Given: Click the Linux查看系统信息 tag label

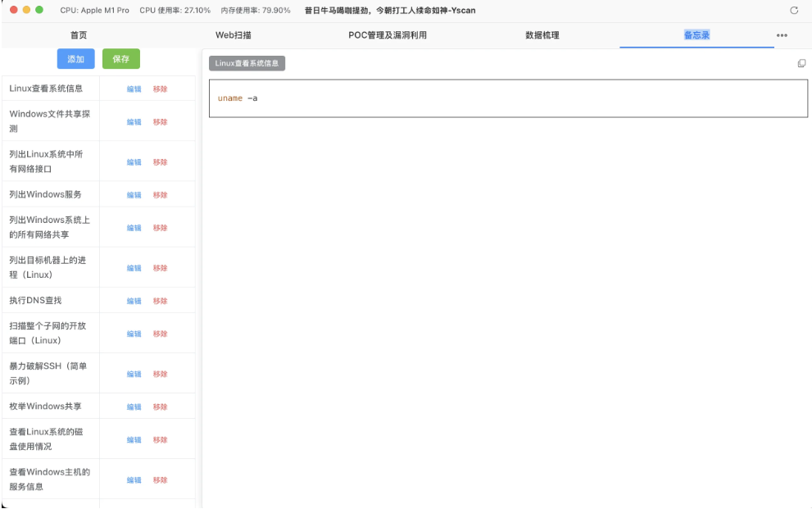Looking at the screenshot, I should [247, 63].
